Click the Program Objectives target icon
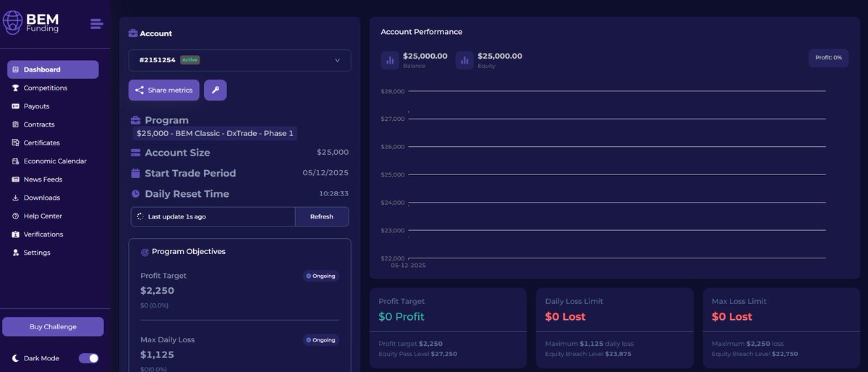 point(145,252)
